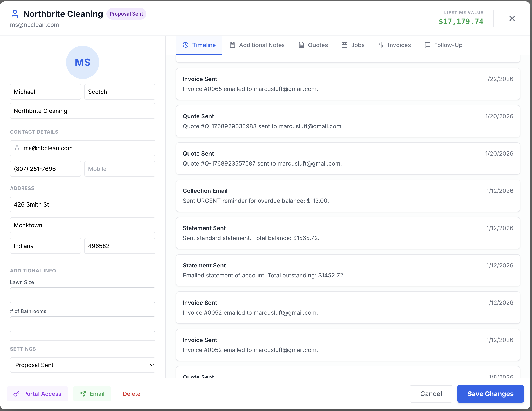The width and height of the screenshot is (532, 411).
Task: Open the Invoices tab
Action: (x=394, y=45)
